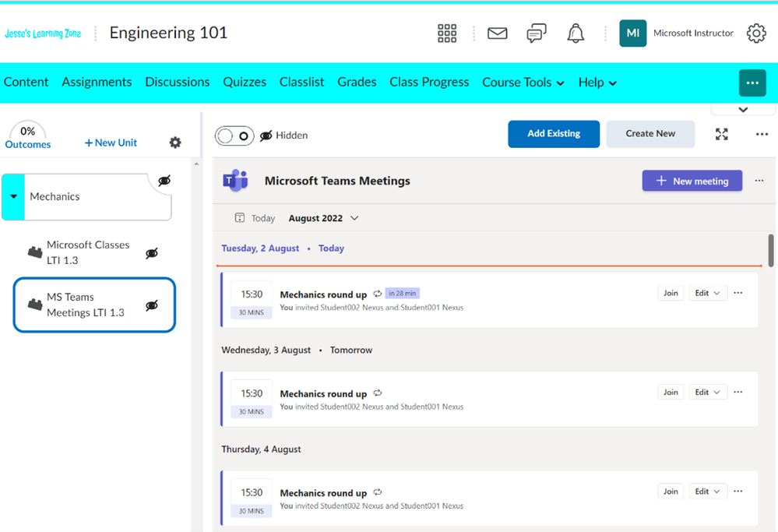
Task: Click recurring icon on Wednesday's Mechanics round up
Action: point(378,393)
